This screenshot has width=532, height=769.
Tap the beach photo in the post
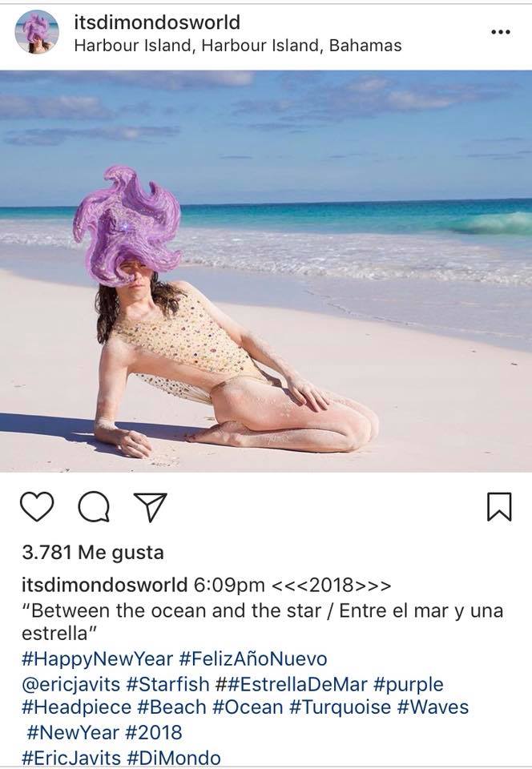266,272
